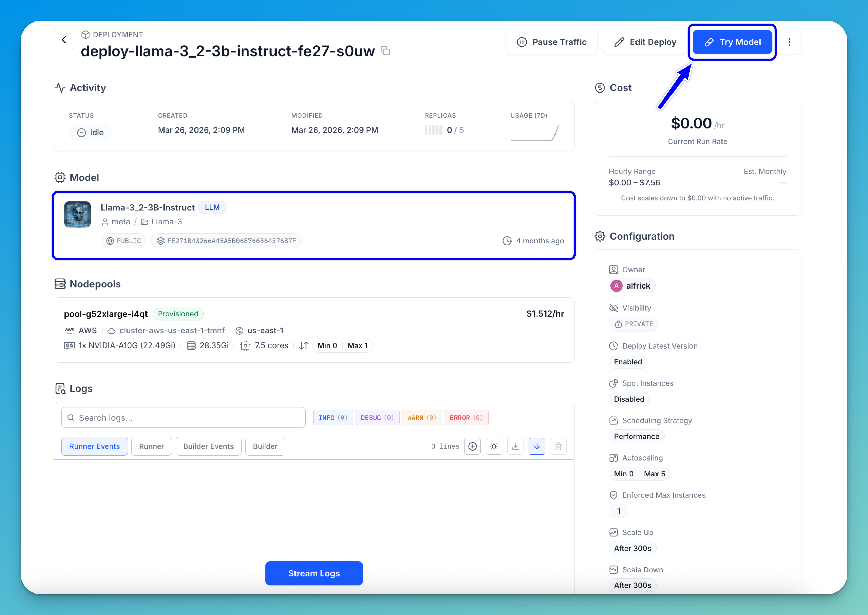Toggle the WARN log level filter
The width and height of the screenshot is (868, 615).
click(421, 418)
